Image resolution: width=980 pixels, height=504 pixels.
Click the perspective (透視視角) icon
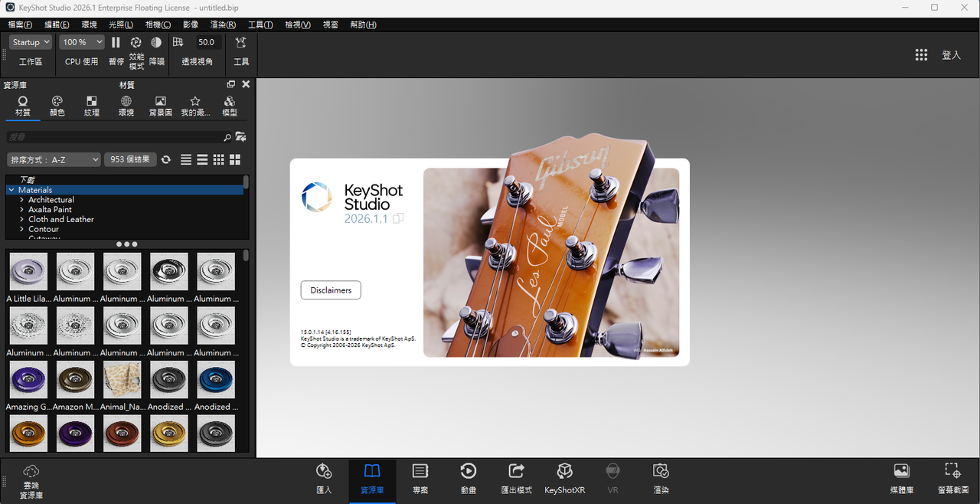178,43
